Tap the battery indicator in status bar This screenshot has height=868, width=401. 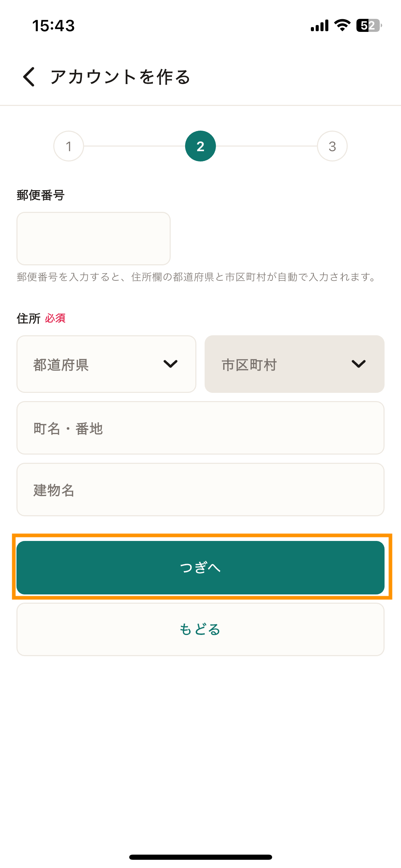pyautogui.click(x=369, y=25)
